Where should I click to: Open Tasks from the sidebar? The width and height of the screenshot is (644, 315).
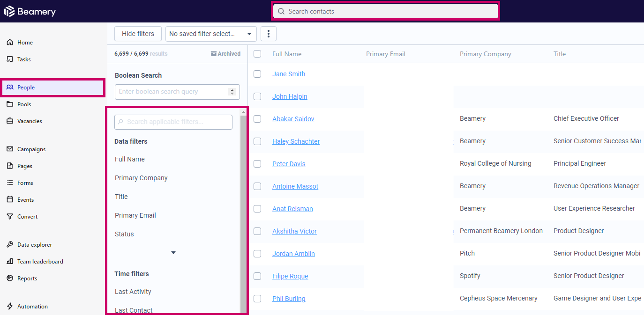[x=24, y=59]
